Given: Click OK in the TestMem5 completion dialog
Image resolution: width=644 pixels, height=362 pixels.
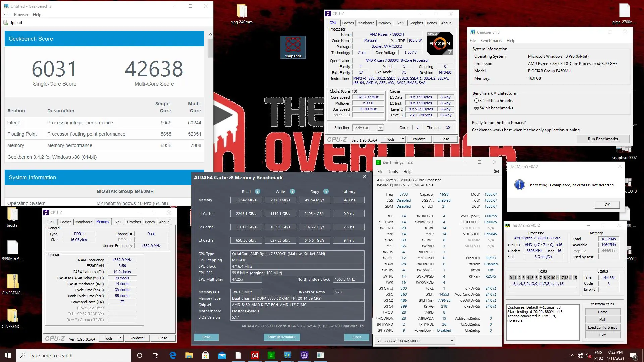Looking at the screenshot, I should [607, 205].
